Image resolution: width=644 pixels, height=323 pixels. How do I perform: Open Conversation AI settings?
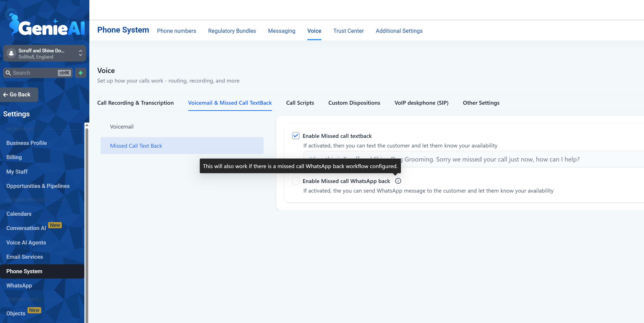(x=26, y=228)
